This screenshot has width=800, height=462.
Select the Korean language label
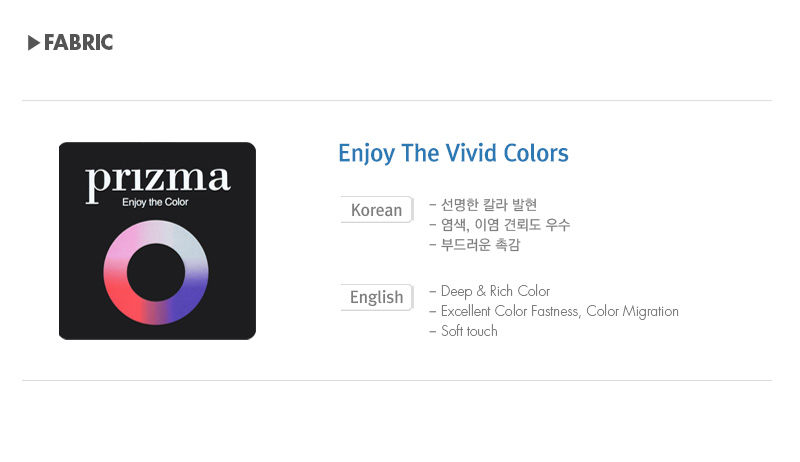point(376,210)
